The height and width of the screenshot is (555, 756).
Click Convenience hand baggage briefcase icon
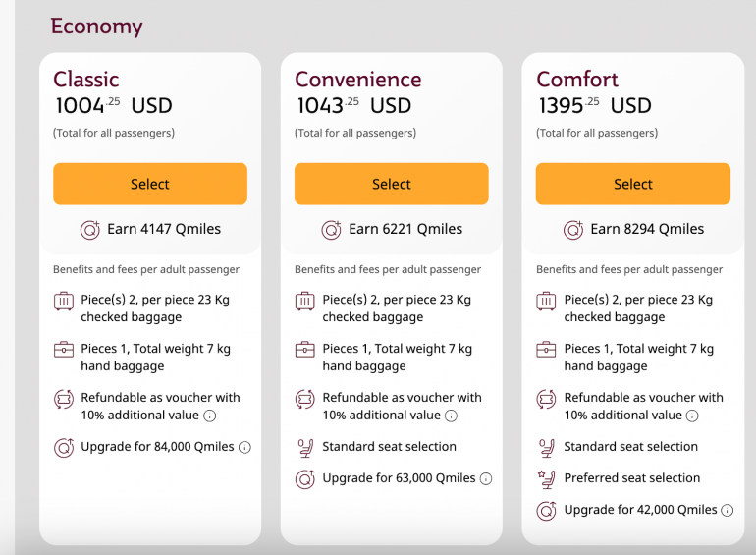(305, 350)
